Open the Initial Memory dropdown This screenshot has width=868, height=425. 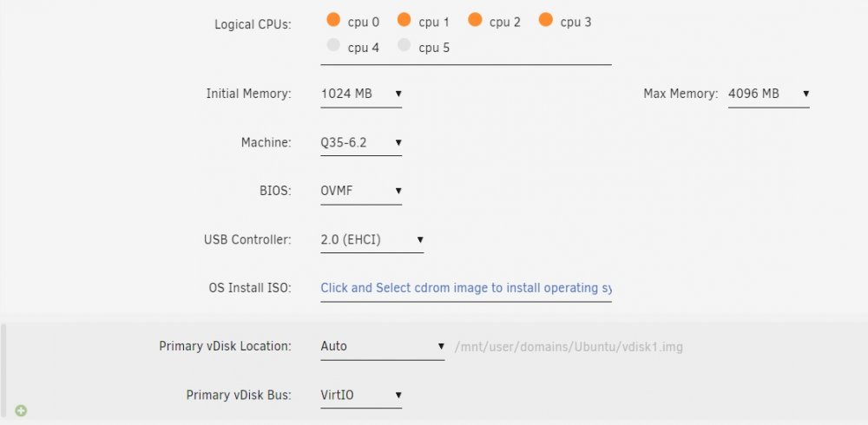click(361, 94)
